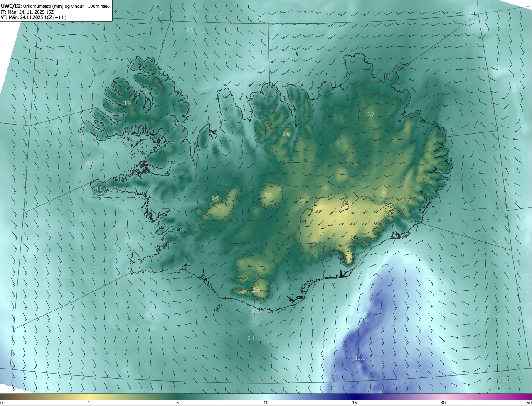Click the colour scale tick label 15
The width and height of the screenshot is (532, 406).
pos(355,403)
